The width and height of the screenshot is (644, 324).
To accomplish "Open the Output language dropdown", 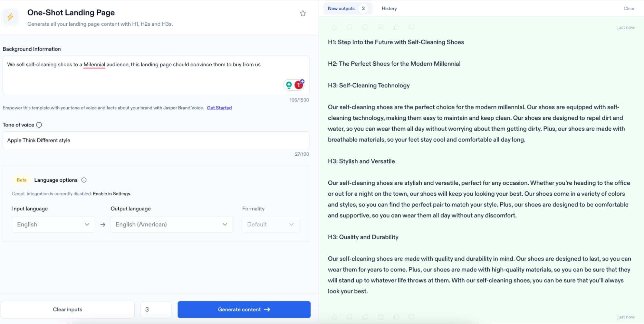I will point(171,224).
